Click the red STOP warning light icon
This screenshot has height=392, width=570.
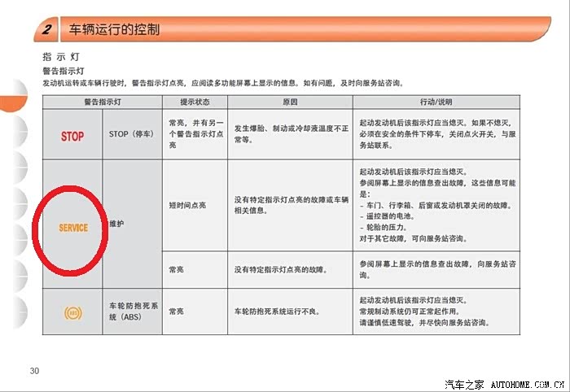coord(72,137)
